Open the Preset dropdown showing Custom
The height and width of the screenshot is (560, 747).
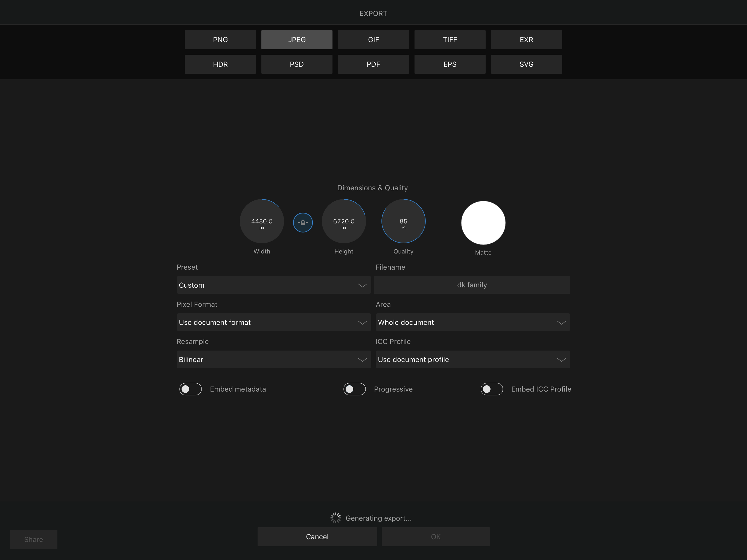click(273, 285)
